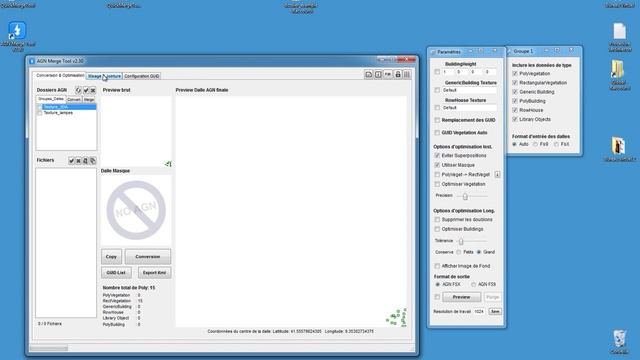Click the RowHouse Texture Default field
This screenshot has width=640, height=360.
click(x=469, y=108)
